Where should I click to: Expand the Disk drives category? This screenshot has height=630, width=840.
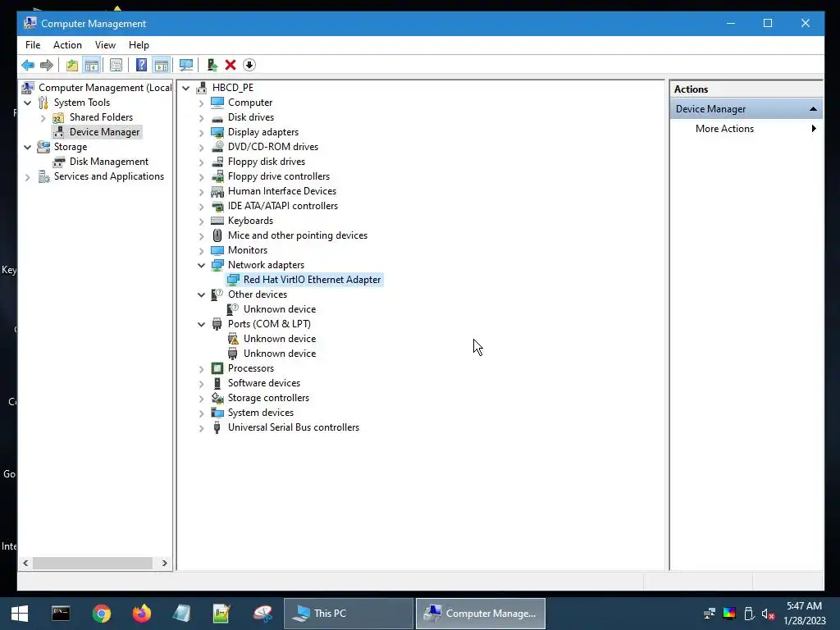coord(202,118)
